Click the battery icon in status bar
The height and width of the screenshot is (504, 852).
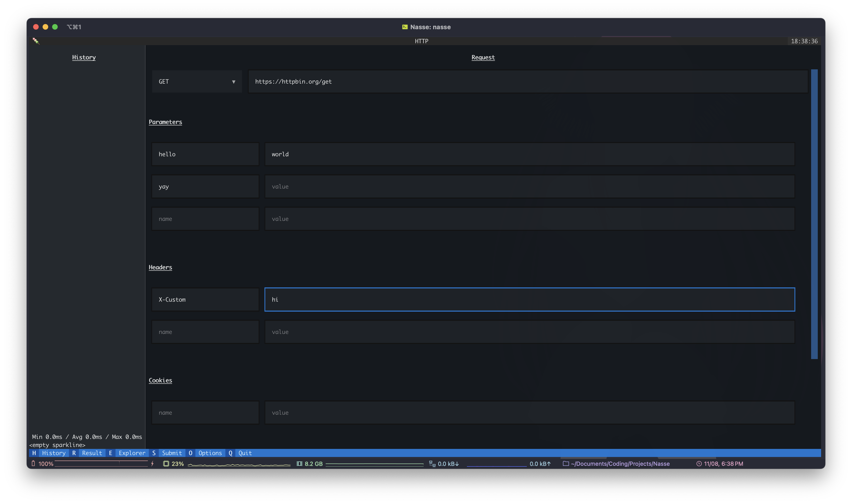pyautogui.click(x=33, y=464)
